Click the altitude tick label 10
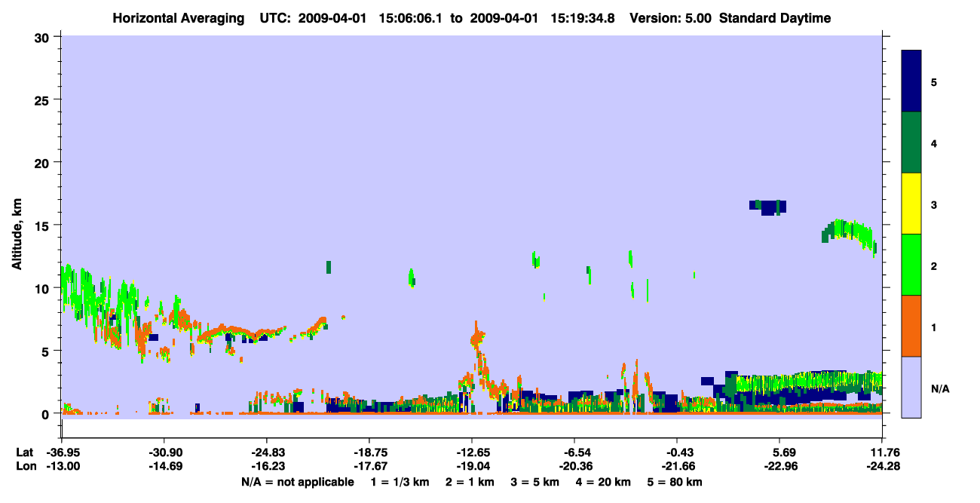This screenshot has width=980, height=503. tap(44, 288)
